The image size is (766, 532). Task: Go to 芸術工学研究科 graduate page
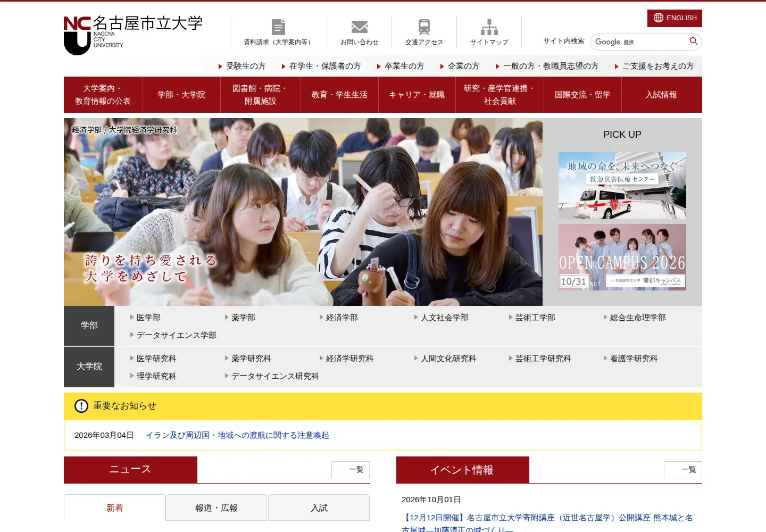[540, 359]
